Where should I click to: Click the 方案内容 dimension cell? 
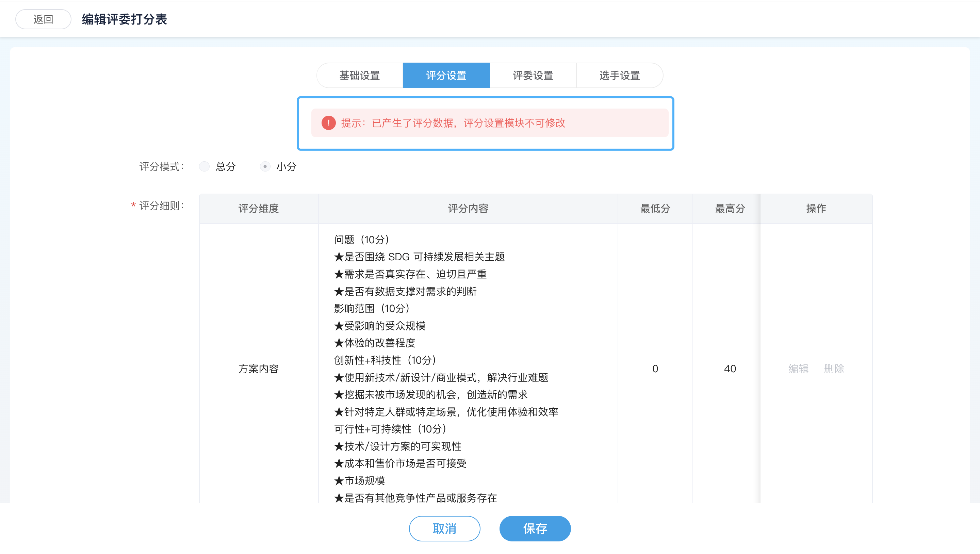pos(259,369)
